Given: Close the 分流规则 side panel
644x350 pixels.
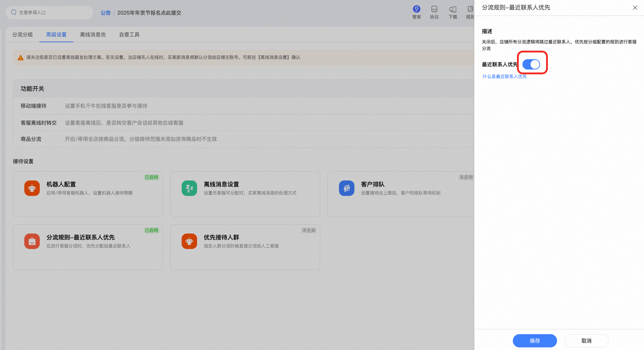Looking at the screenshot, I should coord(635,8).
